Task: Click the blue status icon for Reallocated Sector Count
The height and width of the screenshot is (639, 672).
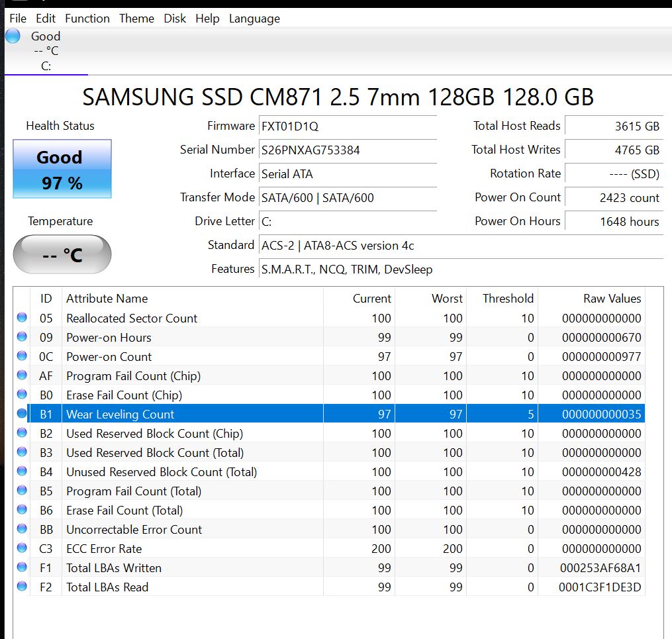Action: [x=22, y=318]
